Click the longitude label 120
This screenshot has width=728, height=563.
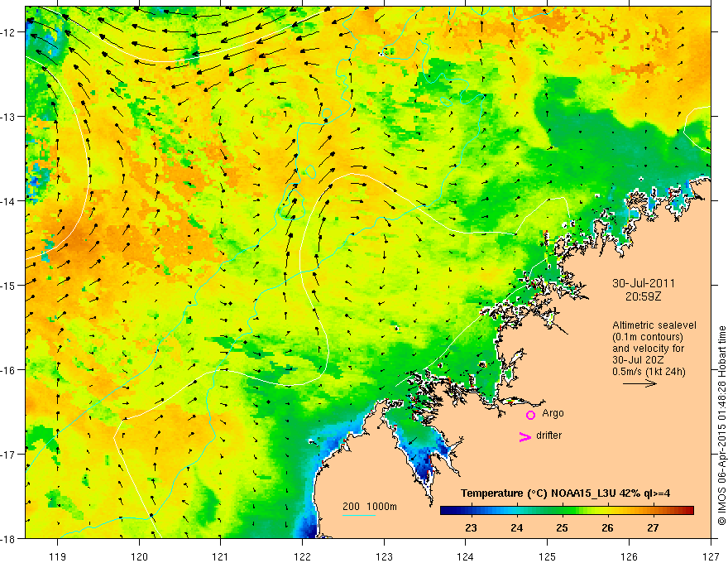(139, 556)
